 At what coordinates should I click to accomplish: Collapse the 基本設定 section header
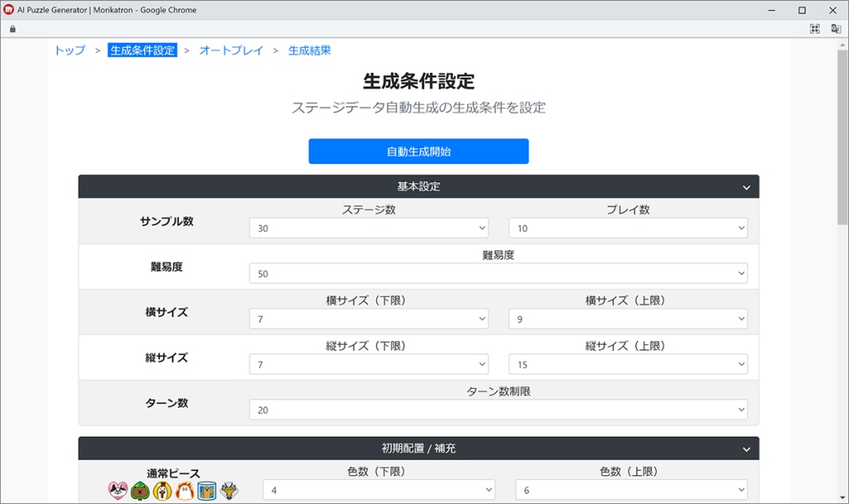419,187
